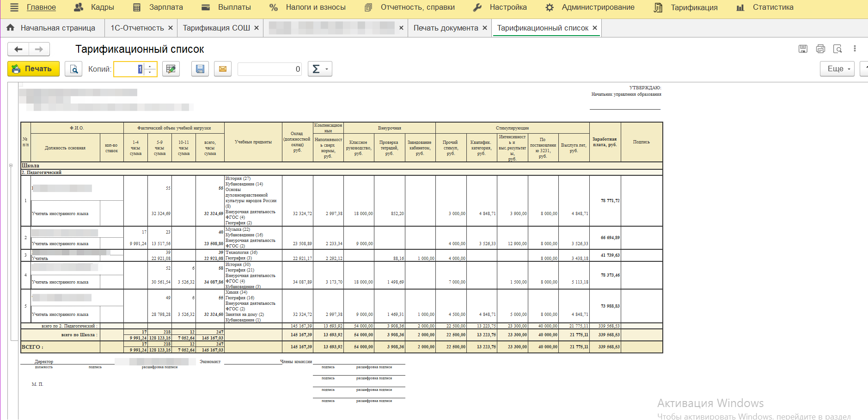The image size is (868, 420).
Task: Go back with the left arrow button
Action: coord(18,49)
